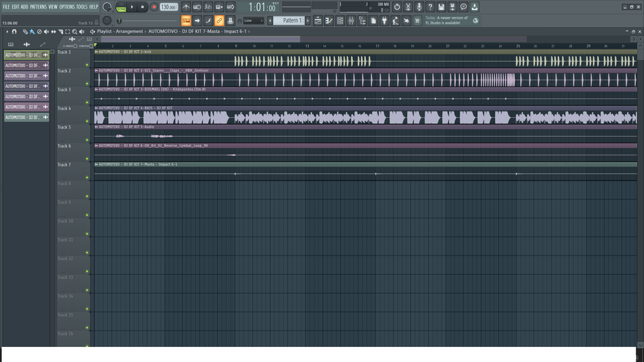Viewport: 644px width, 362px height.
Task: Open the OPTIONS menu
Action: 67,7
